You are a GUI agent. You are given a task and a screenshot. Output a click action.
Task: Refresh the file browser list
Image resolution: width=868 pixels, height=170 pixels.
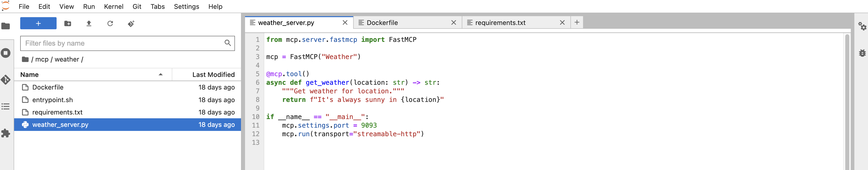click(x=110, y=23)
